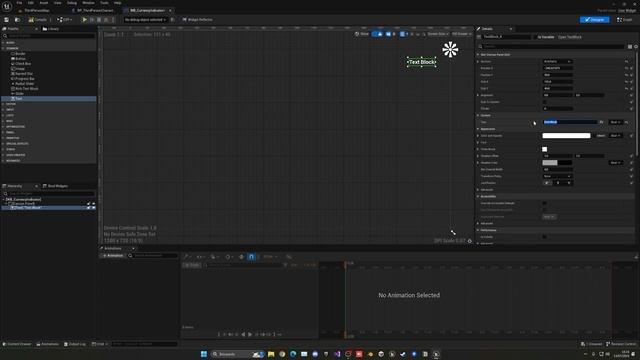Open the Edit menu
The image size is (640, 360).
[x=31, y=3]
